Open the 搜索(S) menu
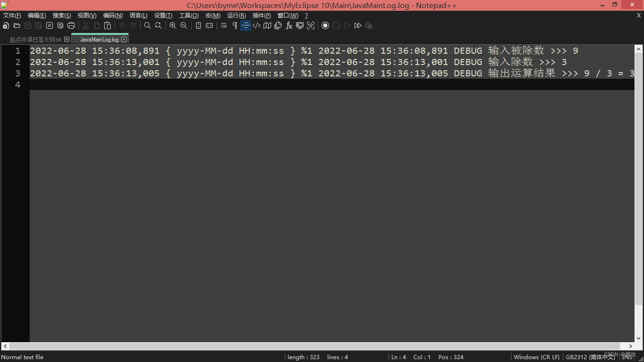Viewport: 644px width, 362px height. tap(62, 16)
